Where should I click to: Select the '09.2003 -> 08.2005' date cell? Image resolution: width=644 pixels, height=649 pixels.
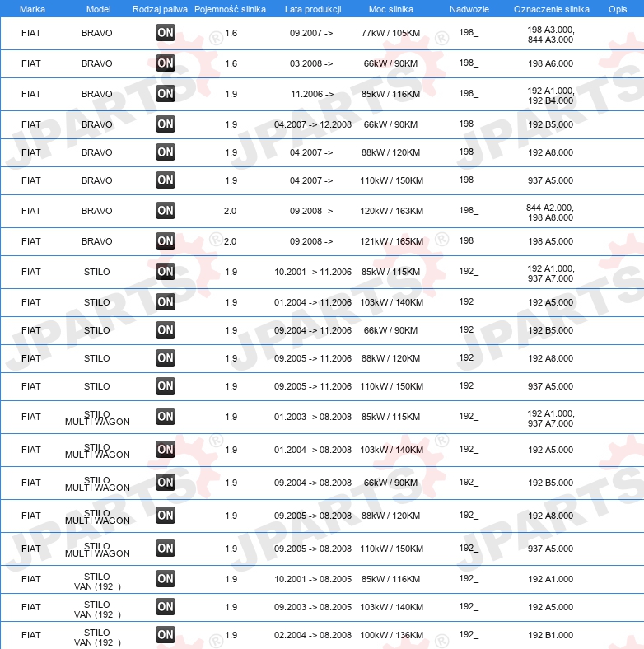(x=313, y=607)
